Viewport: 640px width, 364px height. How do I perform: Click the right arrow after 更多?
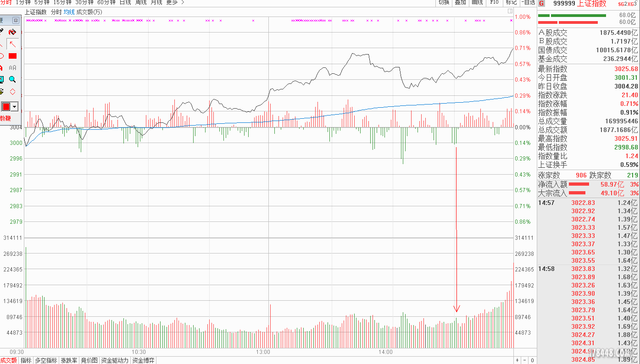point(183,2)
